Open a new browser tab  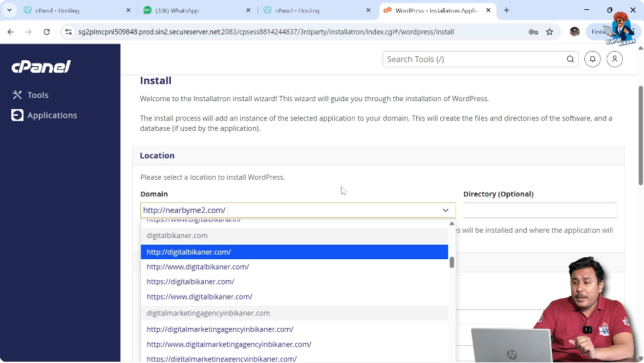506,11
